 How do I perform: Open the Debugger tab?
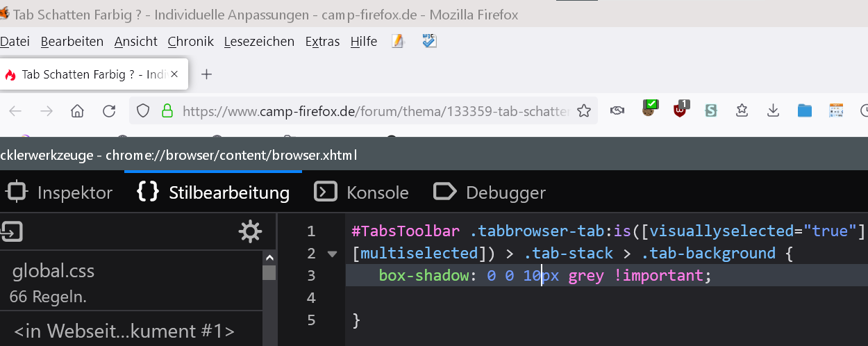(490, 192)
